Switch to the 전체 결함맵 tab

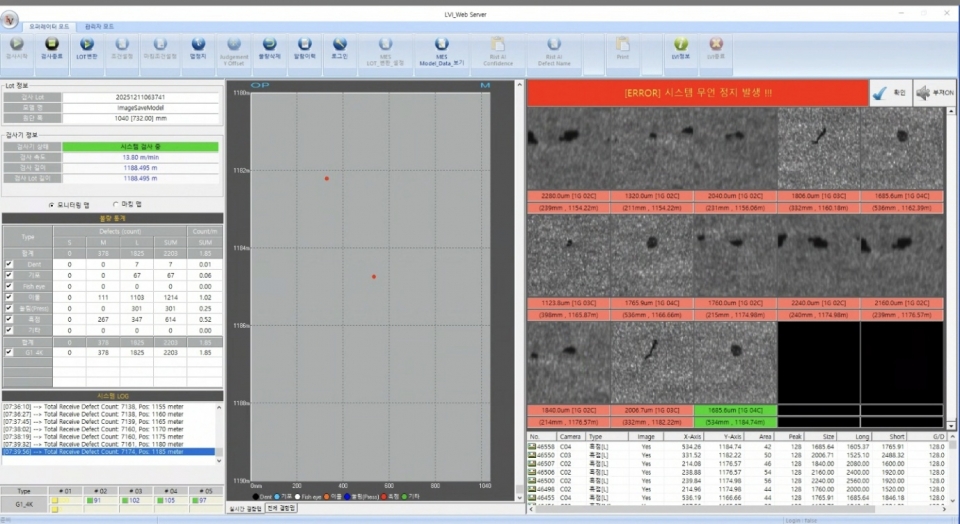[283, 509]
